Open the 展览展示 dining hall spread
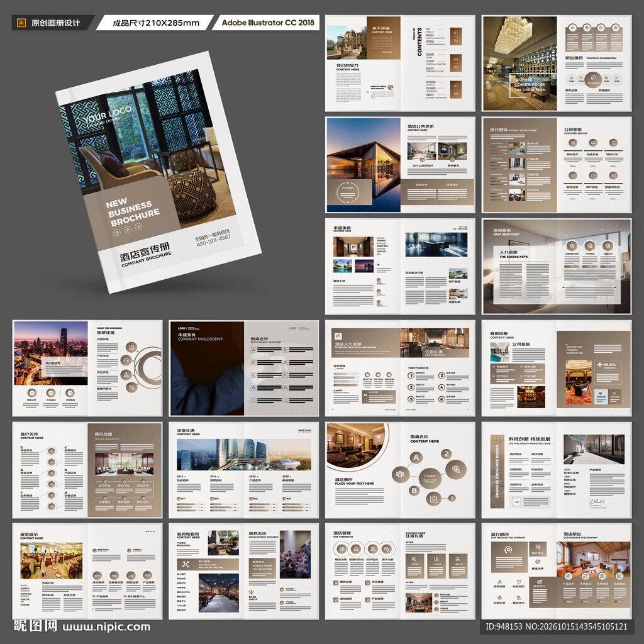Screen dimensions: 644x644 [87, 571]
